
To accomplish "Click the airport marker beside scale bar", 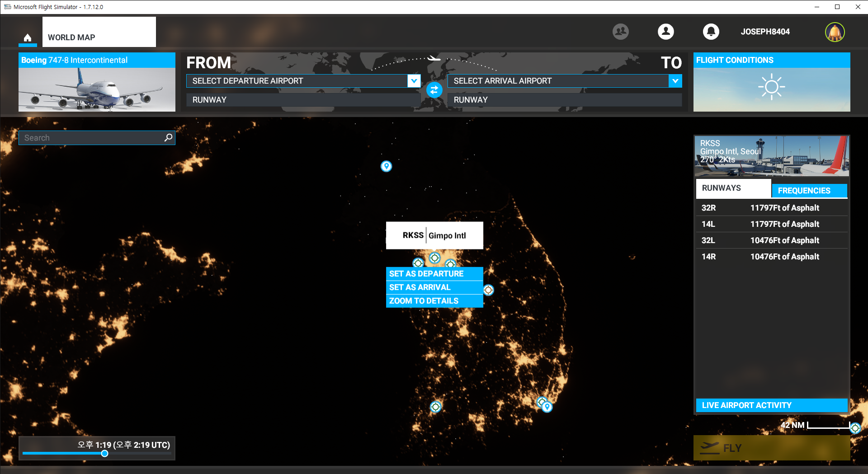I will pyautogui.click(x=855, y=427).
